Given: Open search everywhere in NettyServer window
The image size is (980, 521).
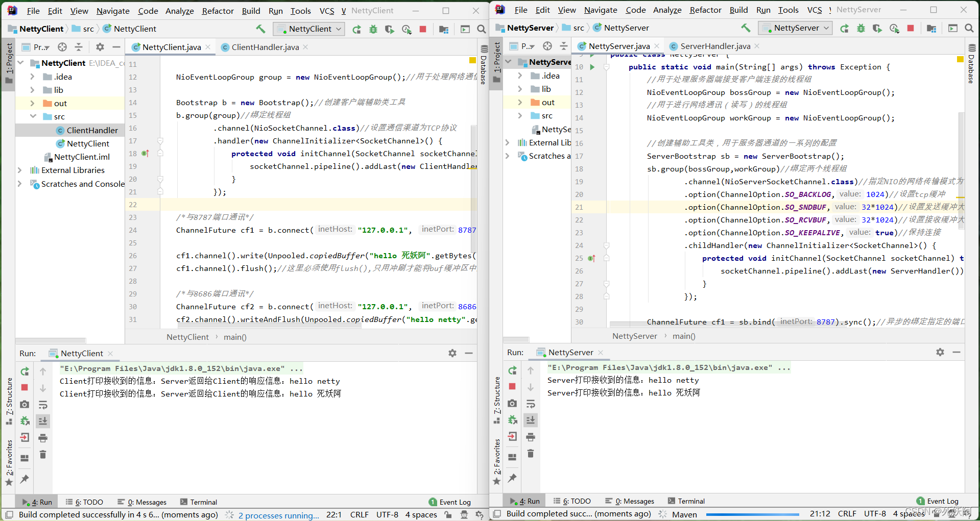Looking at the screenshot, I should tap(969, 28).
